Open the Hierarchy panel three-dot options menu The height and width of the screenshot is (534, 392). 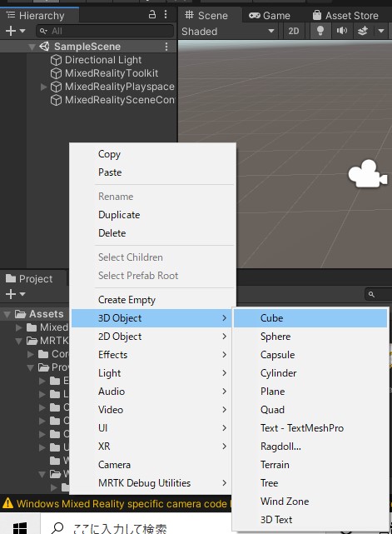(x=166, y=14)
